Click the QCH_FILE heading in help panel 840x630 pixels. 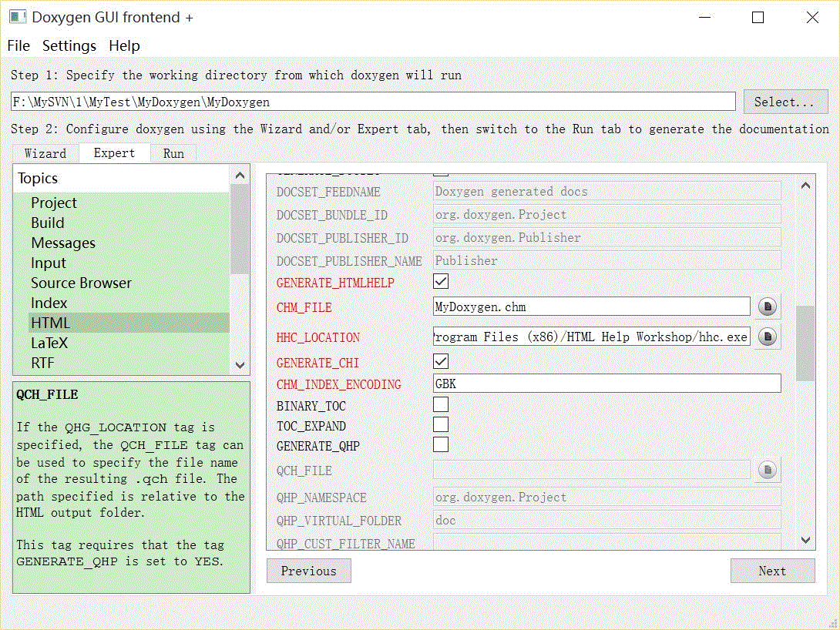pos(47,394)
